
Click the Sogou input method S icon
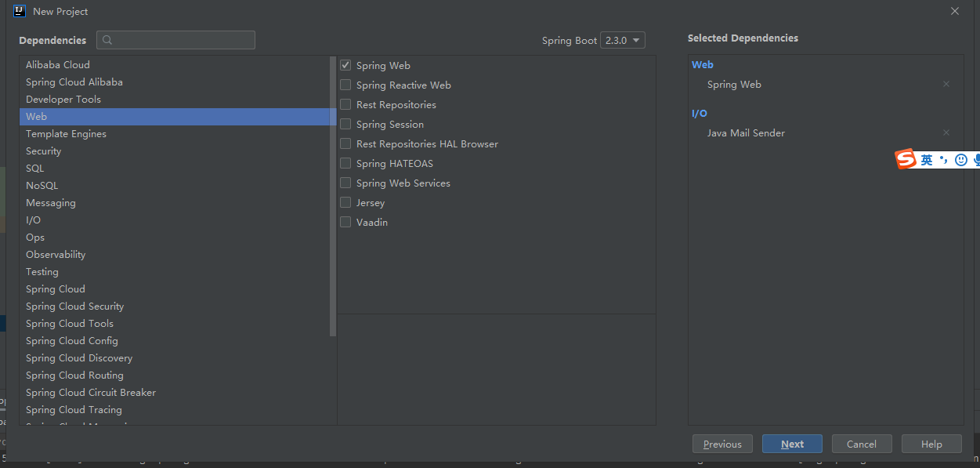click(906, 159)
